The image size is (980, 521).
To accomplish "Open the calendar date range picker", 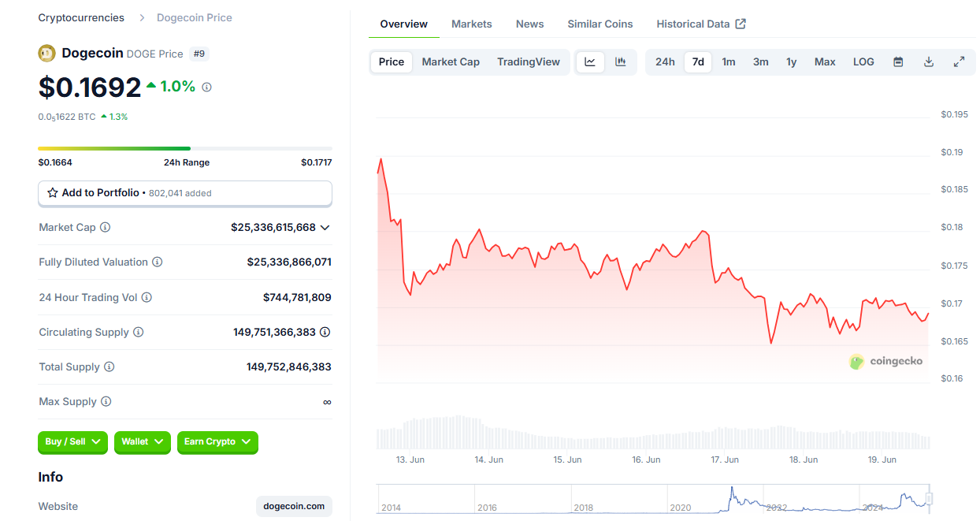I will [x=898, y=61].
